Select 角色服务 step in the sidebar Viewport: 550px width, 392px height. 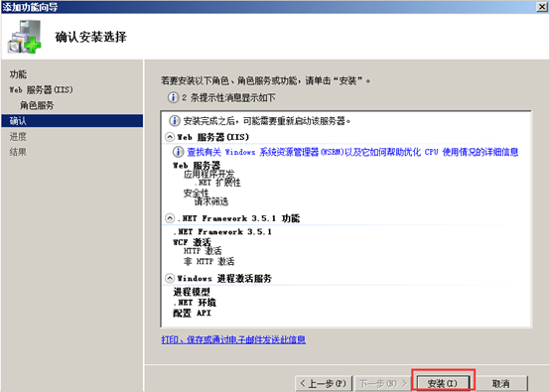[37, 105]
